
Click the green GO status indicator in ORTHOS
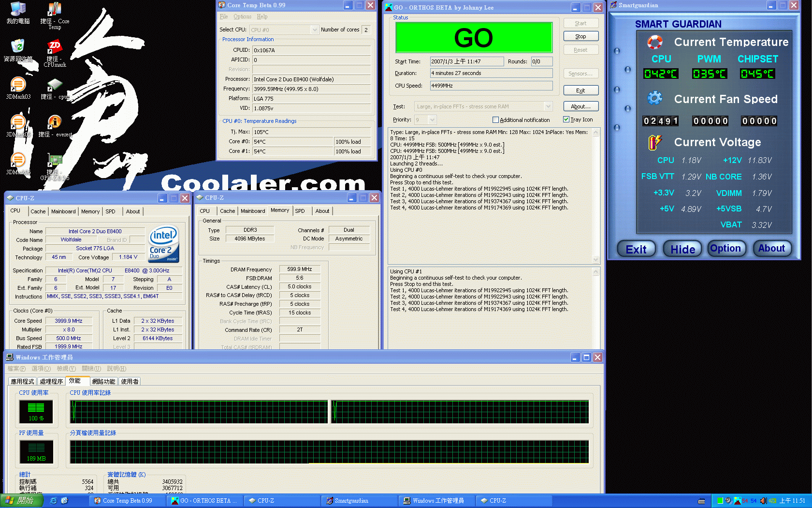coord(474,37)
